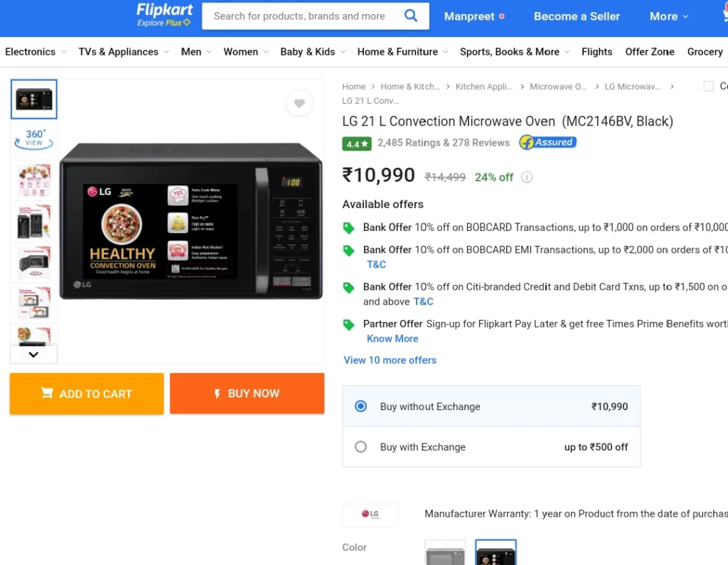
Task: Tick the Compare checkbox
Action: point(709,87)
